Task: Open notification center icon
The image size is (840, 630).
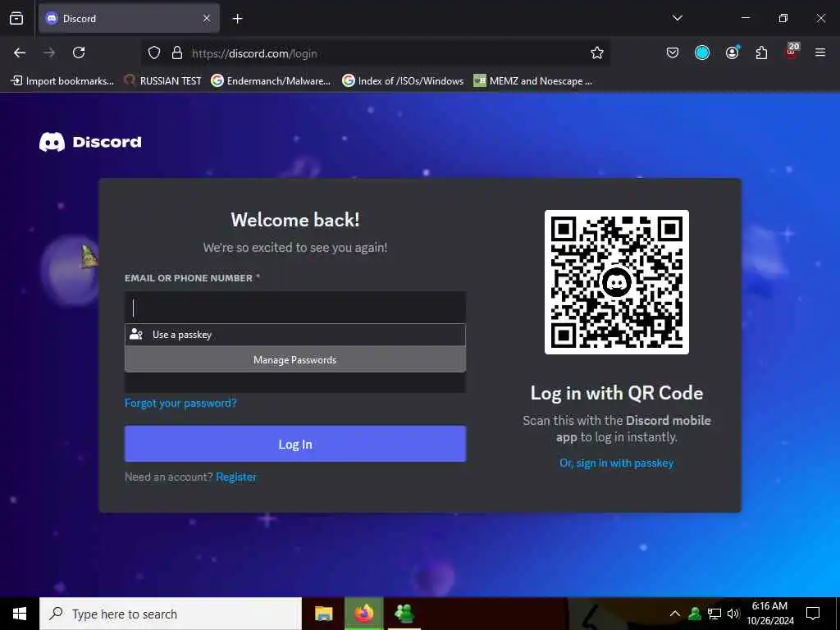Action: [x=813, y=614]
